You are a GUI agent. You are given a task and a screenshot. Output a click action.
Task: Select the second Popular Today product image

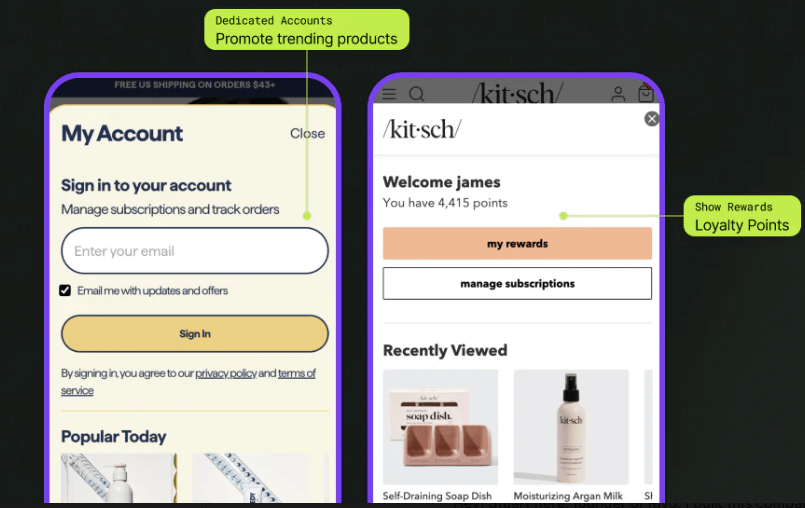[251, 478]
